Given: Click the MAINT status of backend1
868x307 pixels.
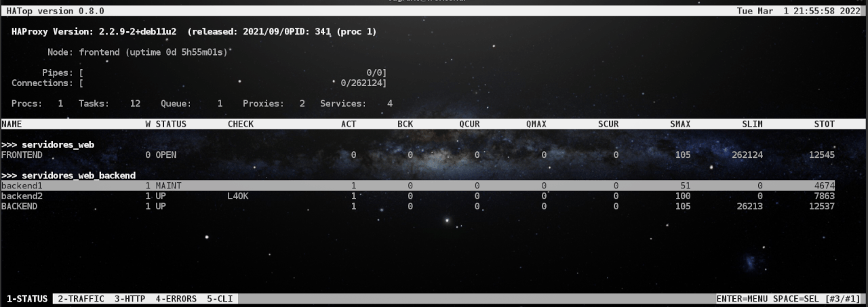Looking at the screenshot, I should [x=169, y=186].
